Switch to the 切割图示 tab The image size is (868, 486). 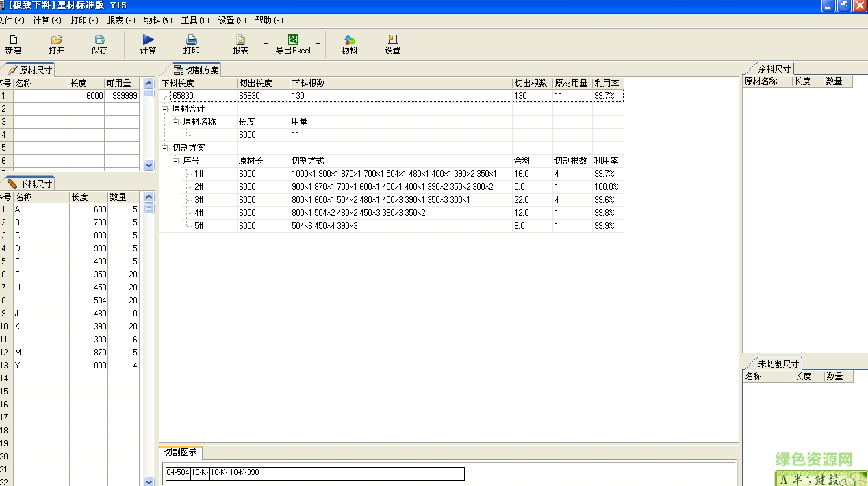tap(181, 452)
